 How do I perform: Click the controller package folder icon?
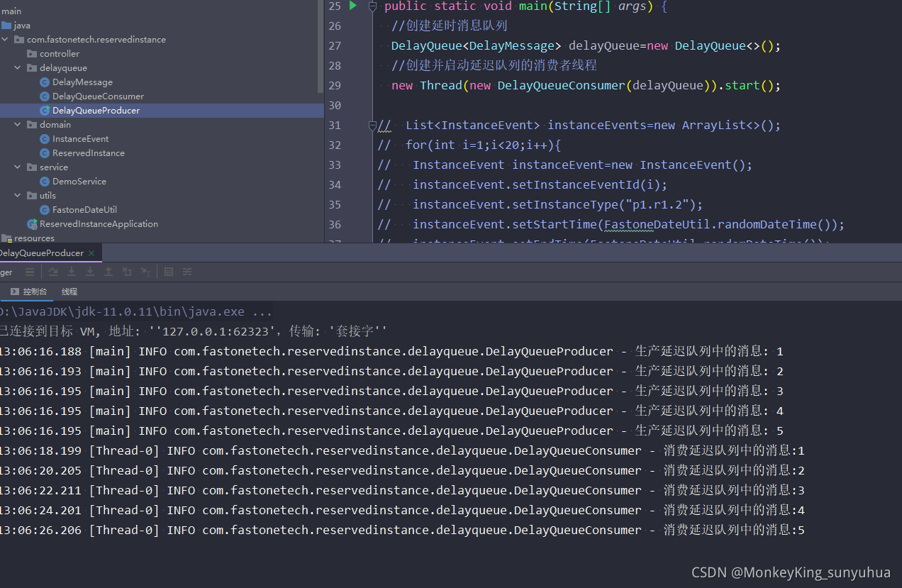tap(32, 54)
